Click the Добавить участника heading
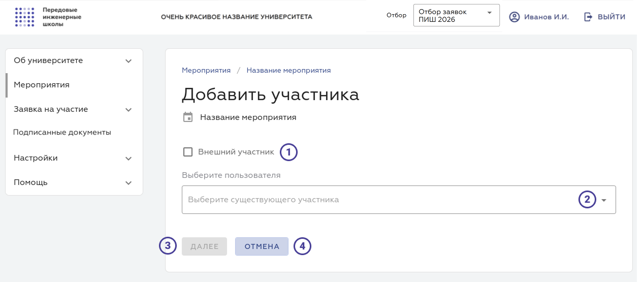 pos(270,95)
